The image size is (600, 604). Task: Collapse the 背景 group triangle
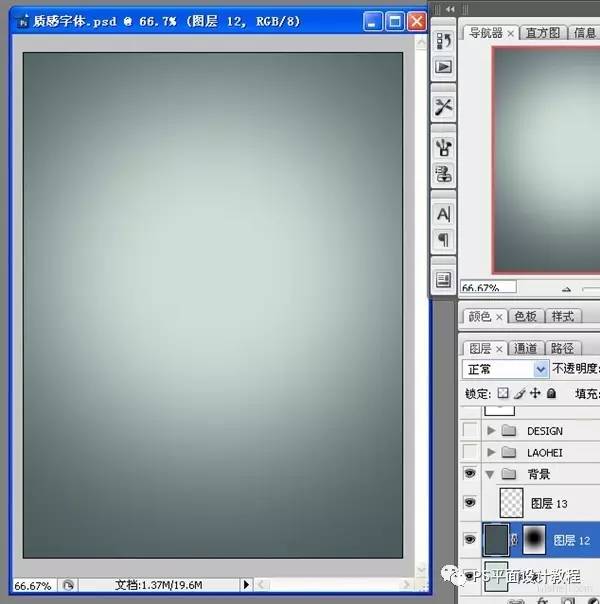coord(490,474)
